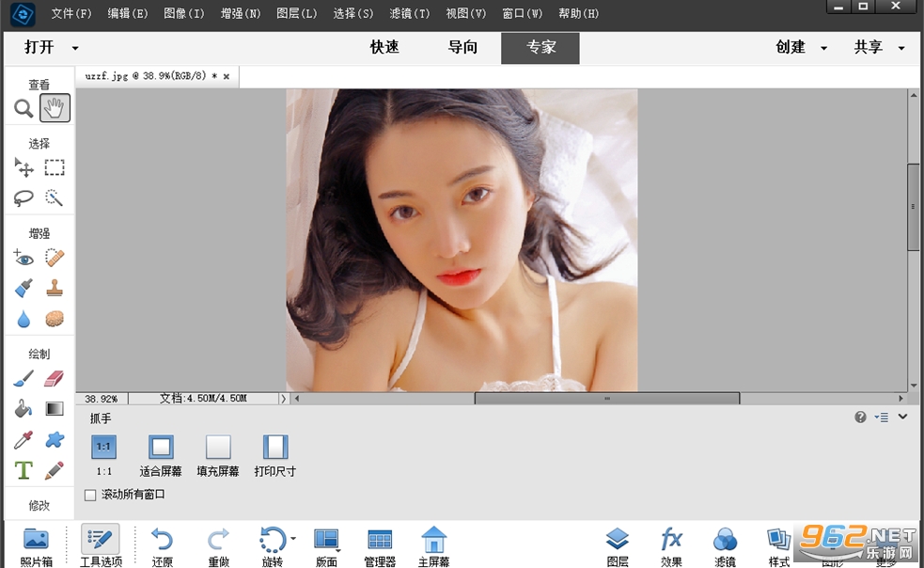Viewport: 924px width, 568px height.
Task: Click the zoom percentage field 38.92%
Action: (x=102, y=399)
